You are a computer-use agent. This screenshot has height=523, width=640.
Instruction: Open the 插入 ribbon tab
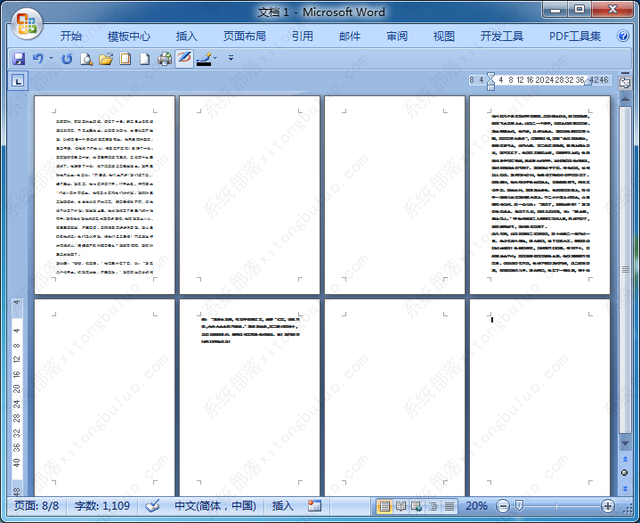[x=187, y=36]
